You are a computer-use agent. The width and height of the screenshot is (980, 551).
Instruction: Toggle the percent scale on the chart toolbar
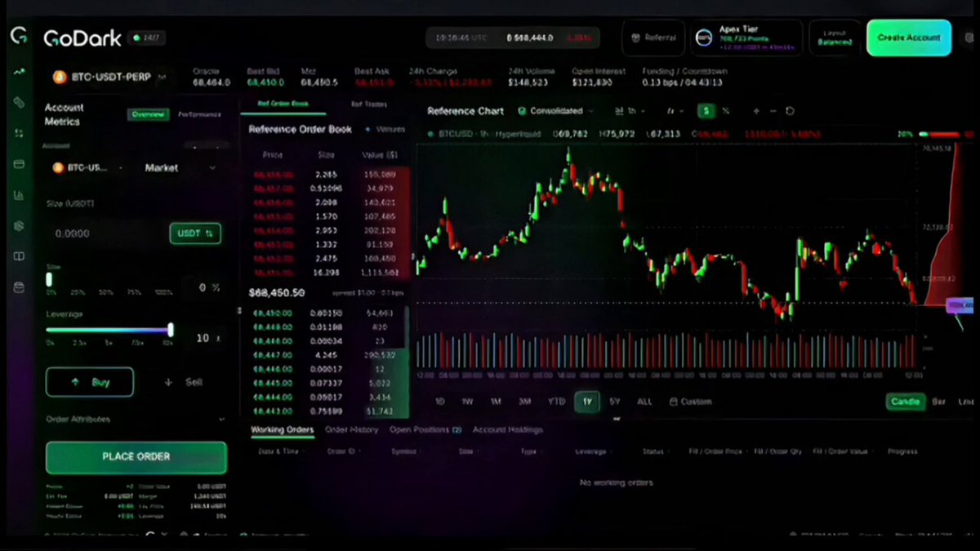tap(725, 111)
